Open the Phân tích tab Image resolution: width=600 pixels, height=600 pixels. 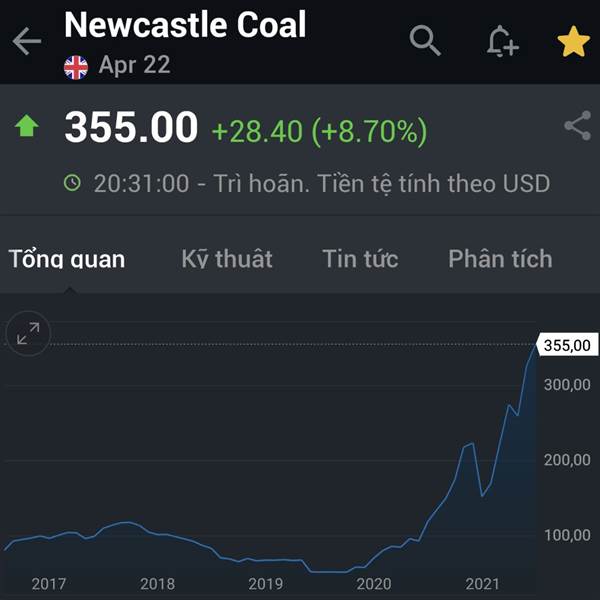tap(500, 259)
